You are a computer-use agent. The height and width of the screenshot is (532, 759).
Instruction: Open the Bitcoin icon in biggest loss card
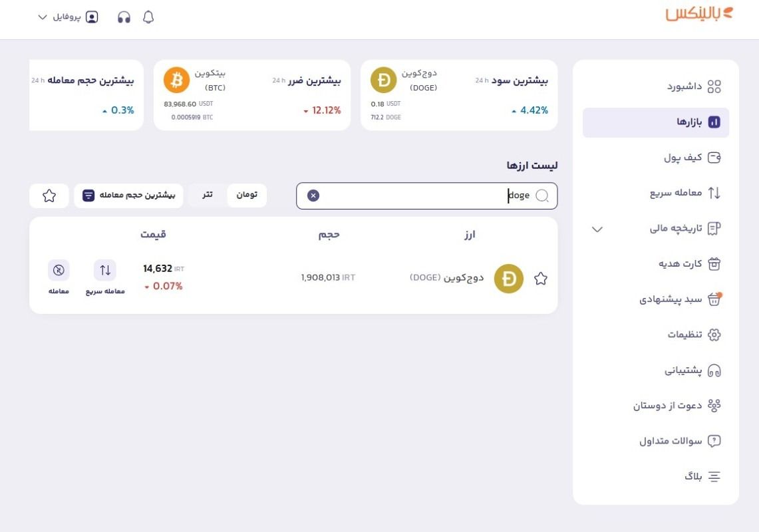(x=177, y=80)
